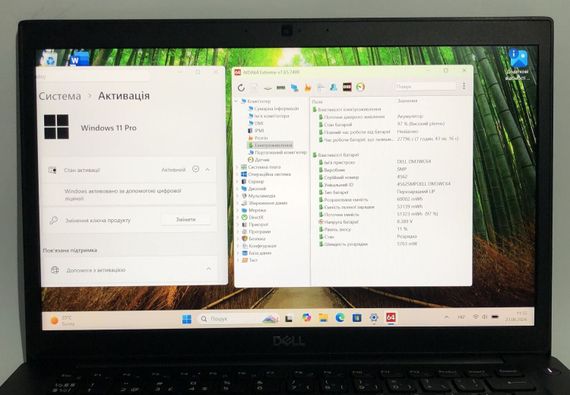The width and height of the screenshot is (570, 395).
Task: Select the DirectX tree item
Action: [x=256, y=217]
